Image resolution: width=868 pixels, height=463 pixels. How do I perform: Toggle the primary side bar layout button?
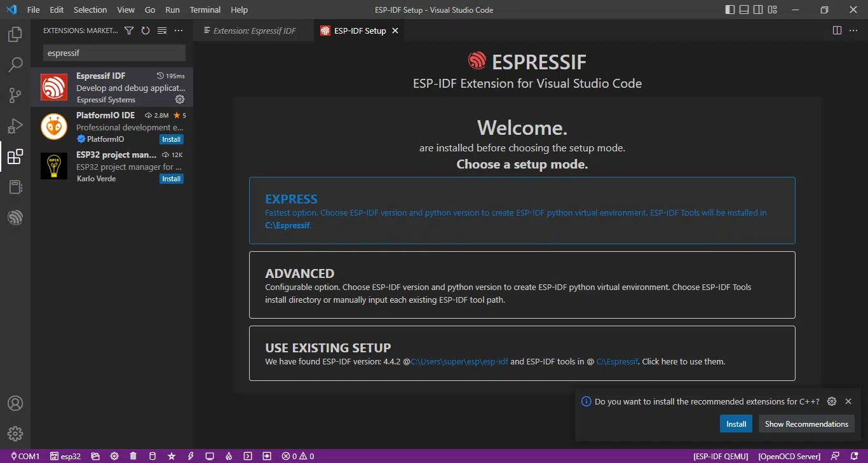(729, 10)
